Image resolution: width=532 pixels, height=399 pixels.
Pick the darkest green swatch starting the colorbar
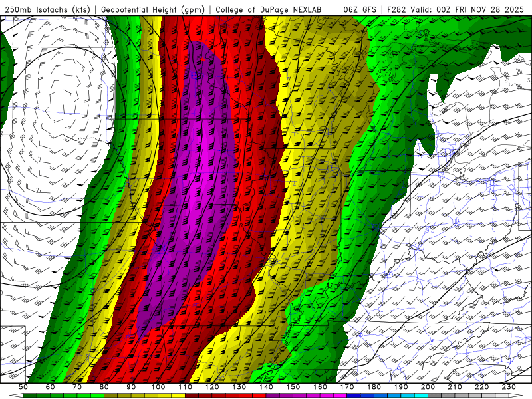[30, 396]
